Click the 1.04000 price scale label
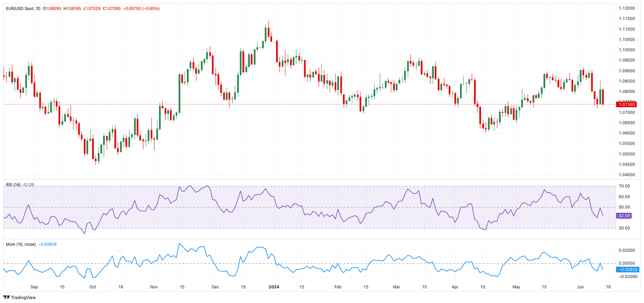 tap(627, 175)
